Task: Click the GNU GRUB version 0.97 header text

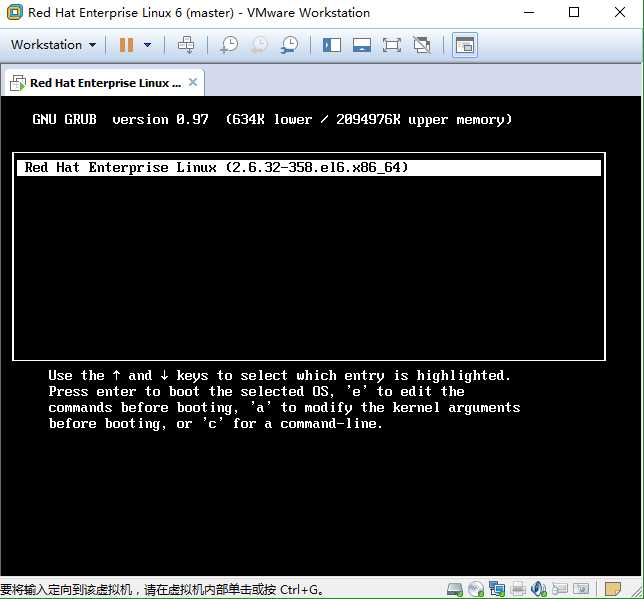Action: (x=272, y=120)
